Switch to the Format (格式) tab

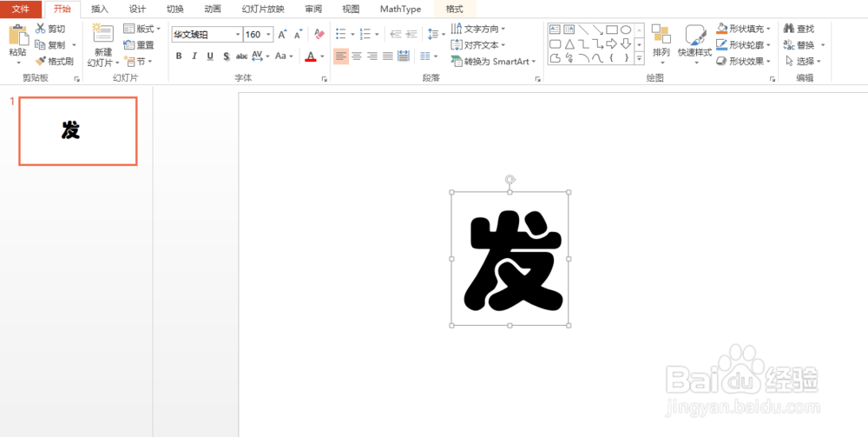(455, 10)
